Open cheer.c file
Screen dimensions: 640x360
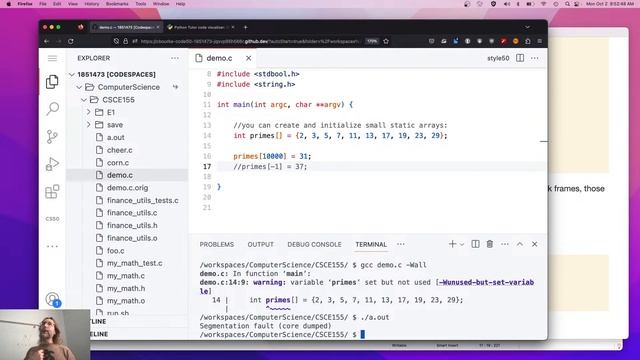point(120,150)
